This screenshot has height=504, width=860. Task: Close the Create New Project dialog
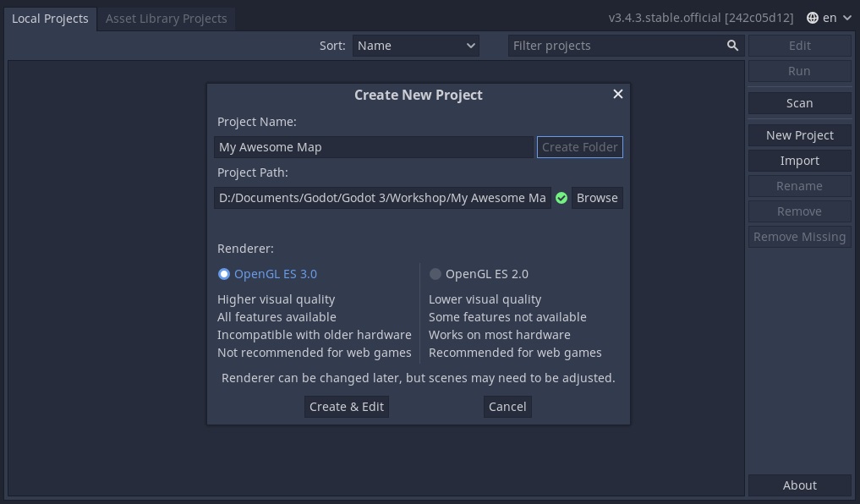click(618, 94)
